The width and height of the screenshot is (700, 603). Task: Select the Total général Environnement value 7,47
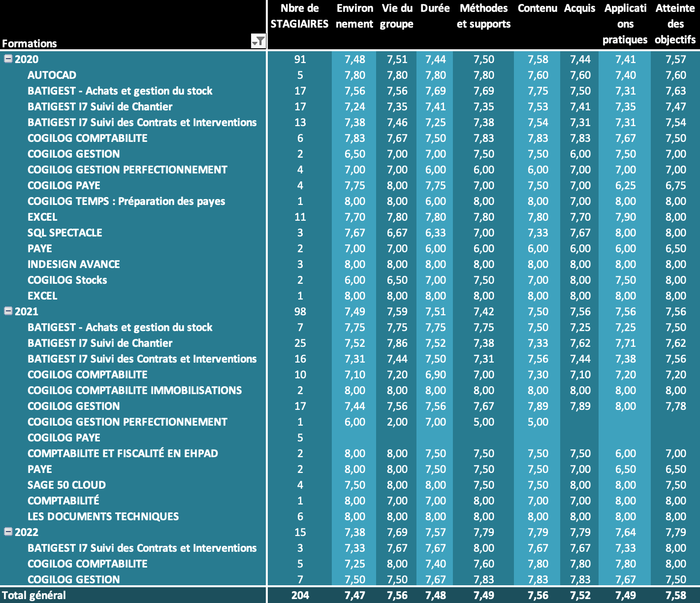pyautogui.click(x=355, y=595)
